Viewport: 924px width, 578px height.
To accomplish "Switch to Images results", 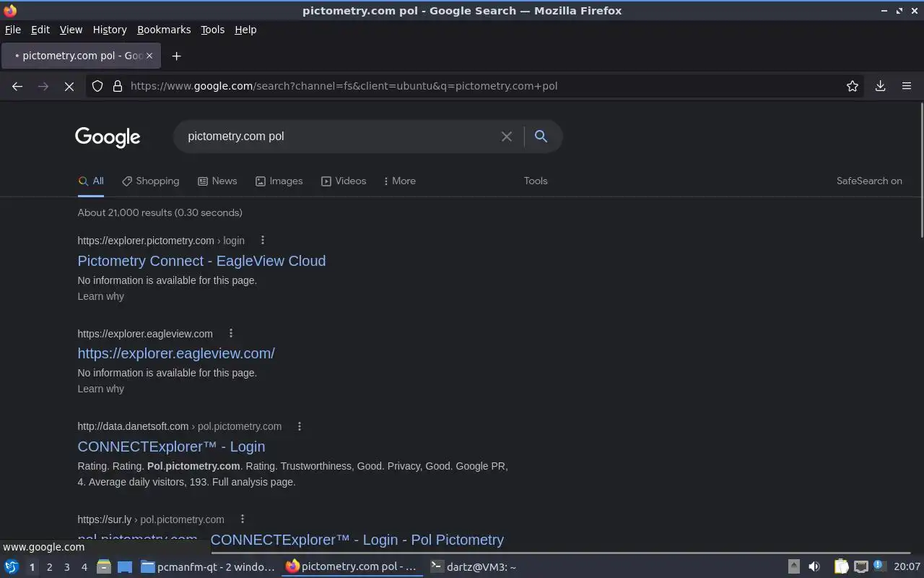I will [279, 181].
